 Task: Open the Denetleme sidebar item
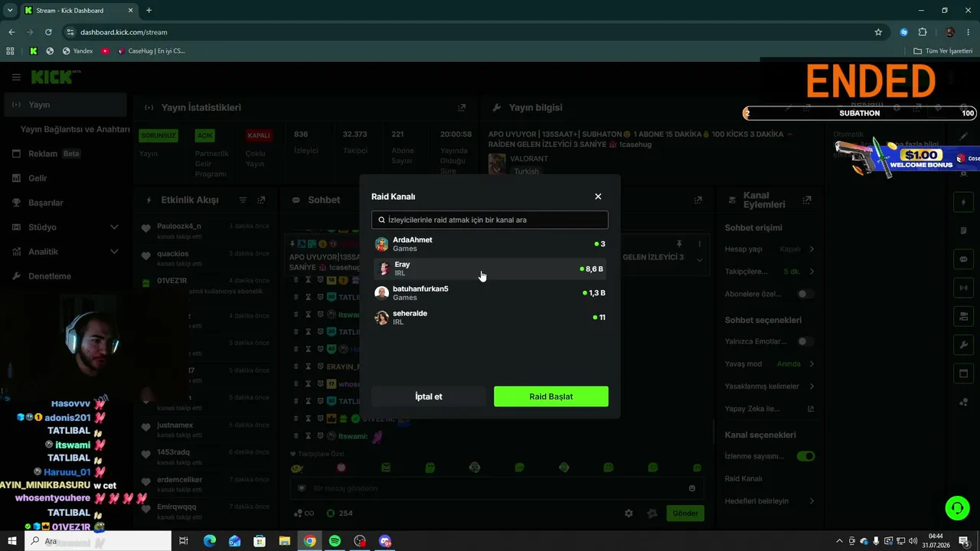click(65, 276)
